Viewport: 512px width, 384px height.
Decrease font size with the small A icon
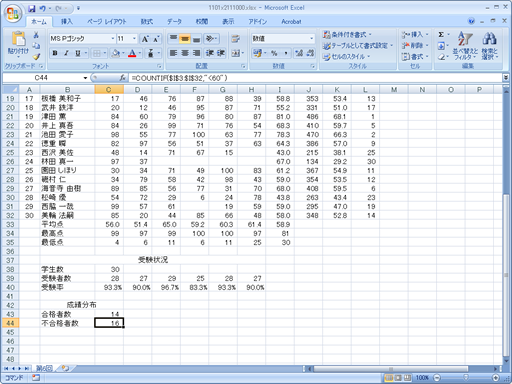coord(156,39)
